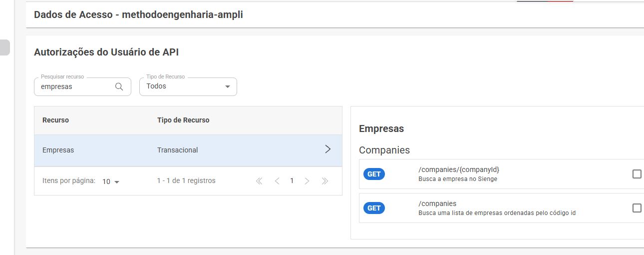Go to previous page arrow

coord(277,181)
